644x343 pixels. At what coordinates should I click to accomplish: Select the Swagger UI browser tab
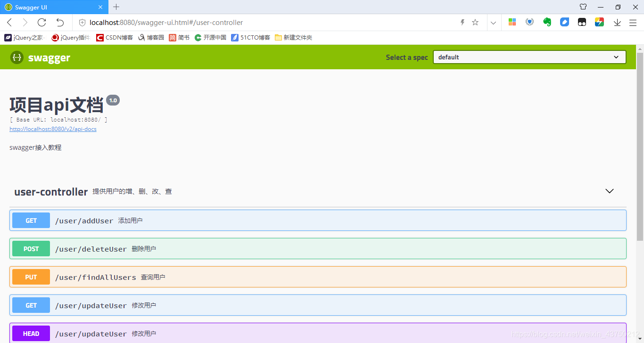click(53, 7)
